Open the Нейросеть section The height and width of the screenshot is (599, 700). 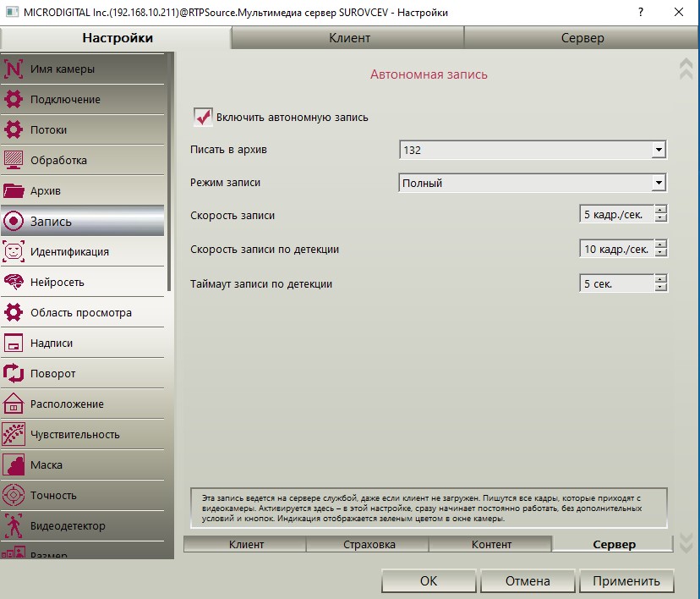coord(83,282)
